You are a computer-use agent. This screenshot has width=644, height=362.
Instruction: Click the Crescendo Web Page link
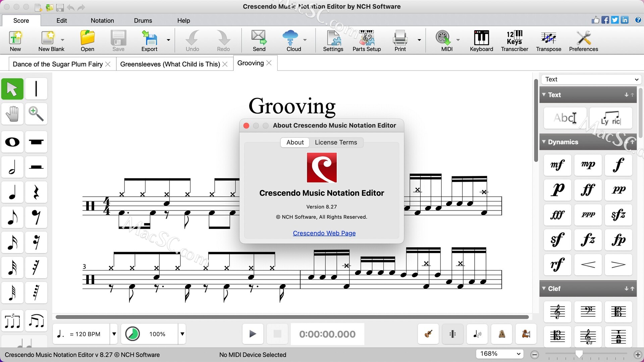pyautogui.click(x=324, y=233)
